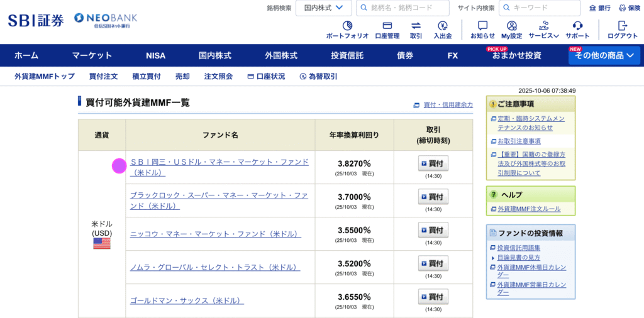Open the 取引 trade arrows icon

tap(416, 26)
